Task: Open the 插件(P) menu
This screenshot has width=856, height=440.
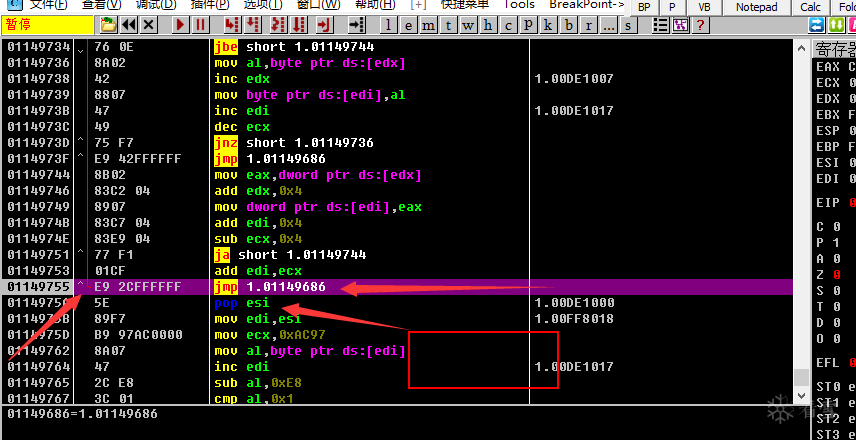Action: point(210,5)
